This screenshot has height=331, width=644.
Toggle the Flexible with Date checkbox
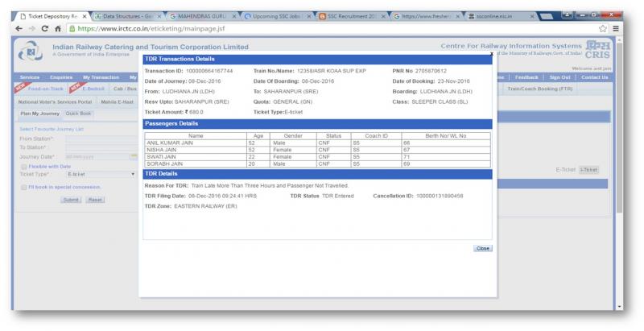[24, 167]
